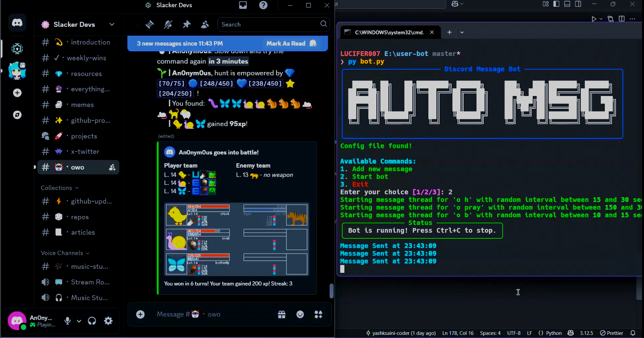Attach a file with the plus icon in message box
Viewport: 644px width, 338px height.
140,314
